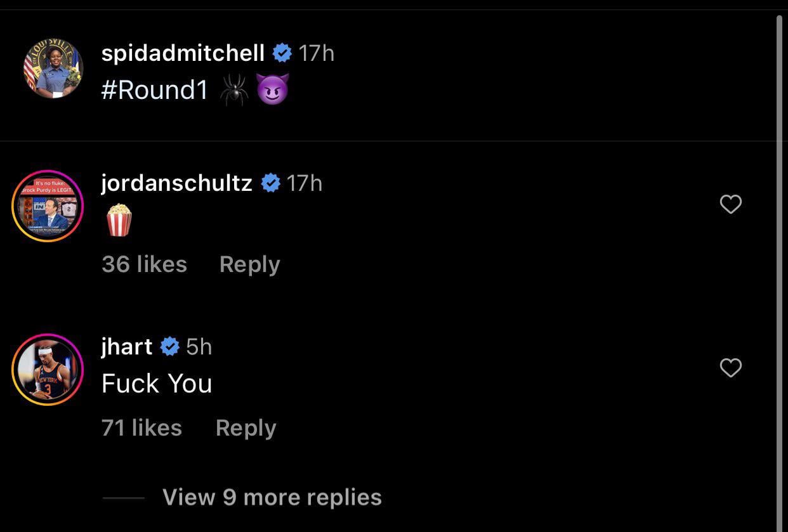Screen dimensions: 788x532
Task: Click the purple devil emoji in the caption
Action: (273, 89)
